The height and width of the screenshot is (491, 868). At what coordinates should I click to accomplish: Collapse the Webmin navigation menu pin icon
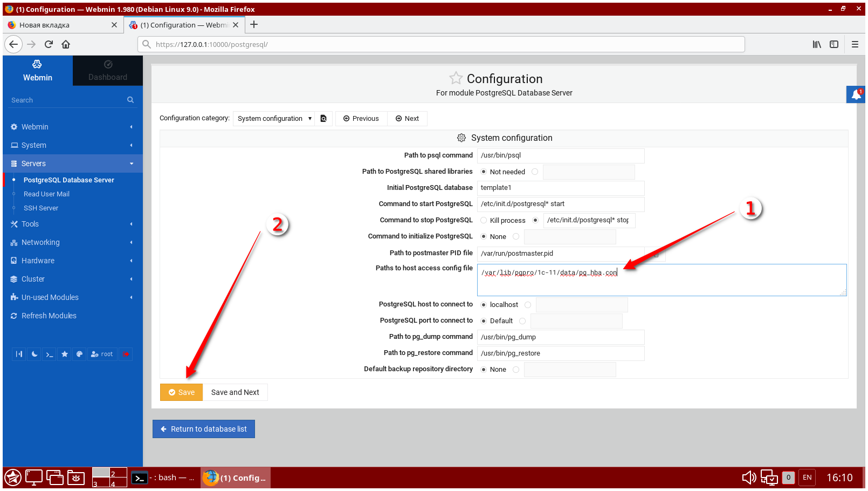(x=19, y=354)
